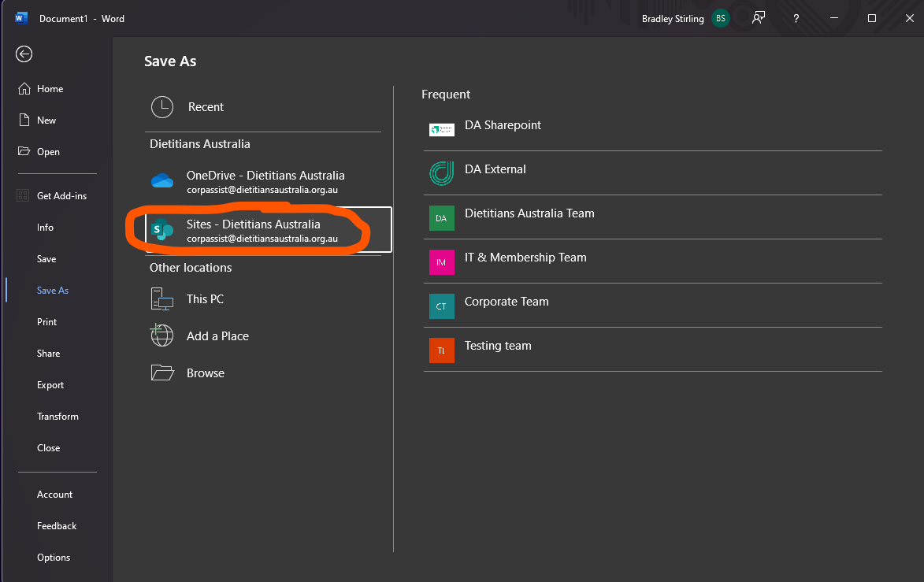This screenshot has width=924, height=582.
Task: Open Word Options
Action: [53, 557]
